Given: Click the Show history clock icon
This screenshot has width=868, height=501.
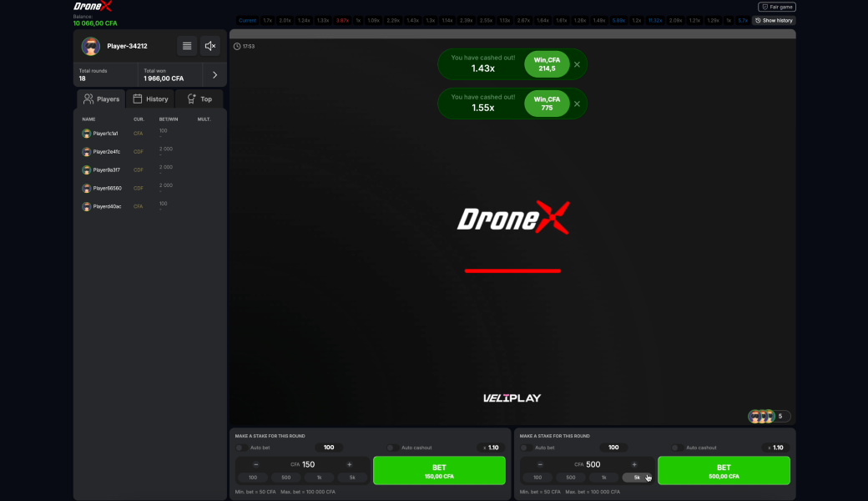Looking at the screenshot, I should [759, 20].
